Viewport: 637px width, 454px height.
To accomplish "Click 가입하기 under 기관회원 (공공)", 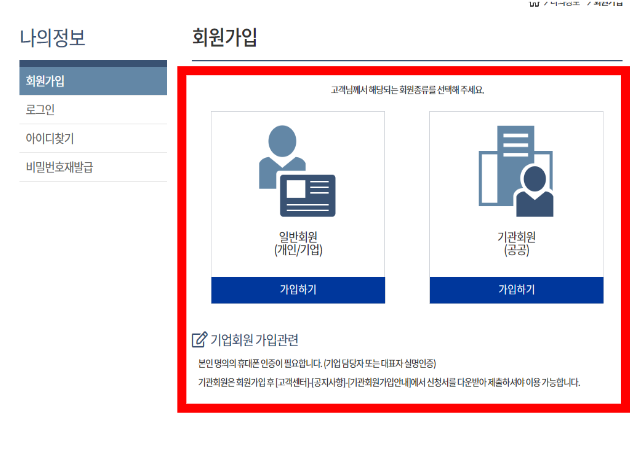I will tap(516, 290).
